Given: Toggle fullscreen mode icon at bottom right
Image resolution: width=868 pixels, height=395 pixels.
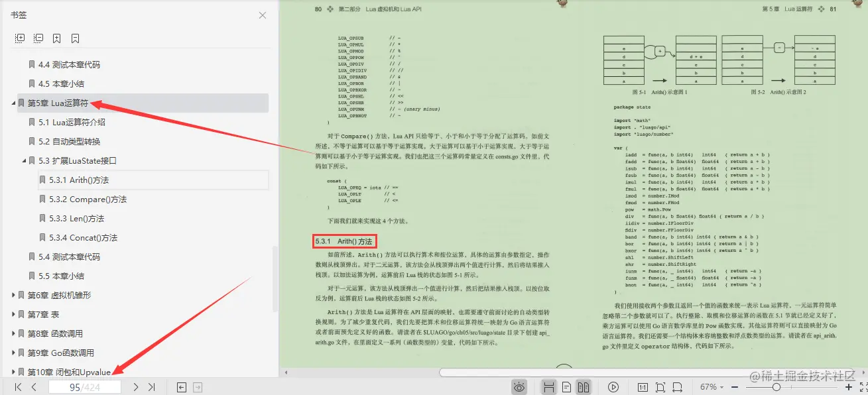Looking at the screenshot, I should click(x=864, y=387).
